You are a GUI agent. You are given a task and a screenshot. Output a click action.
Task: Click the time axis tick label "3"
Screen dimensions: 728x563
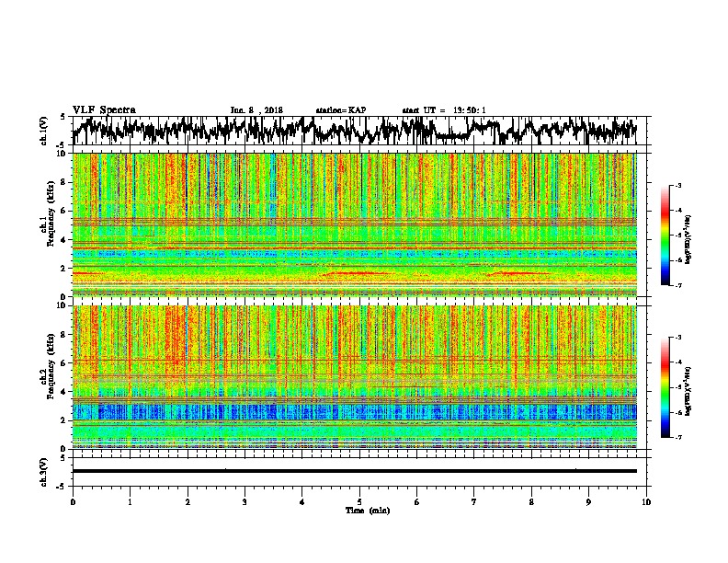click(x=245, y=502)
